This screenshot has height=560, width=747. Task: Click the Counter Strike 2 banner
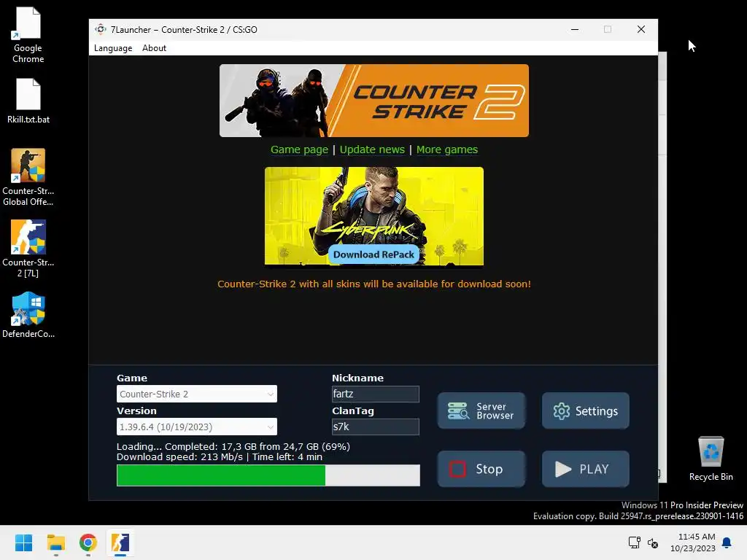point(374,101)
